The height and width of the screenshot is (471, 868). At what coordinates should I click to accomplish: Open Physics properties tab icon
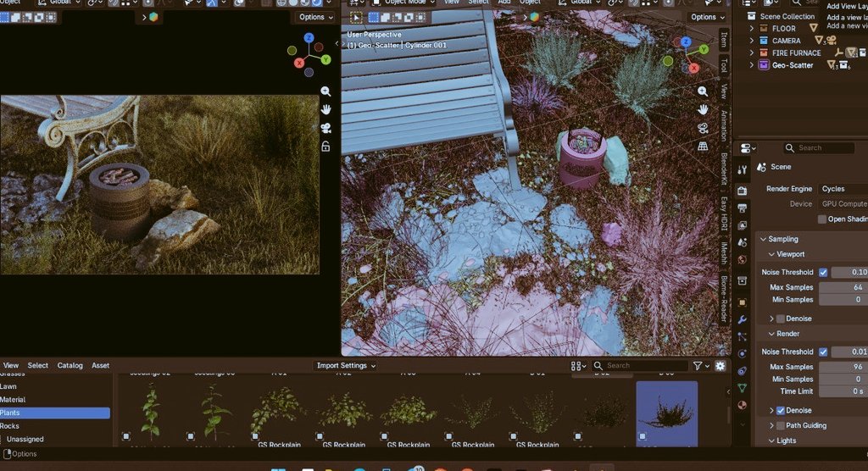(743, 353)
